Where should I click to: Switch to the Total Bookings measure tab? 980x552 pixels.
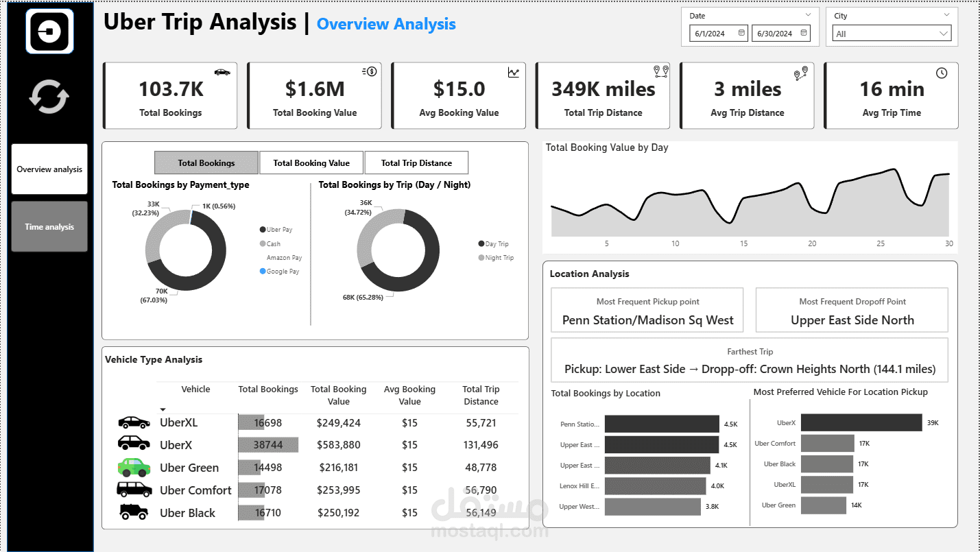tap(206, 163)
